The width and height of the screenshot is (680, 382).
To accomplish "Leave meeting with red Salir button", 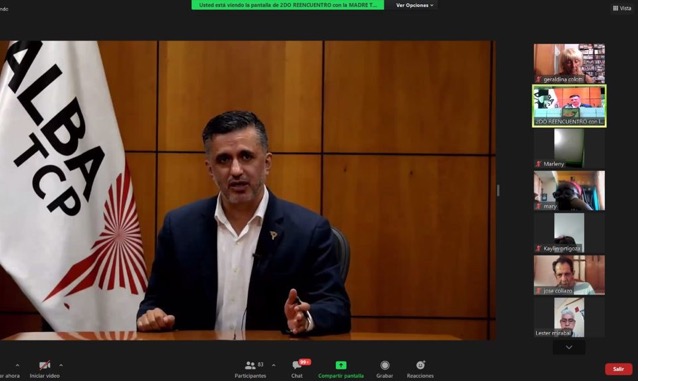I will [x=618, y=369].
